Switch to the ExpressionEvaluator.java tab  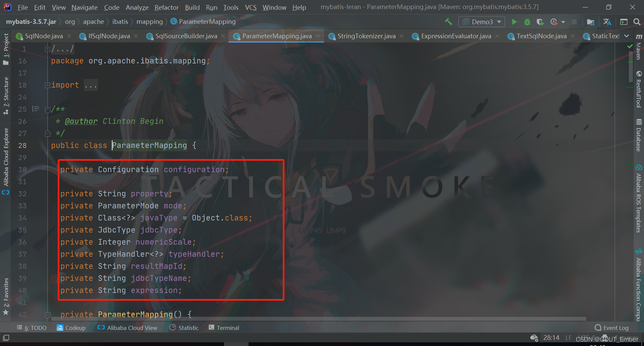pyautogui.click(x=456, y=36)
